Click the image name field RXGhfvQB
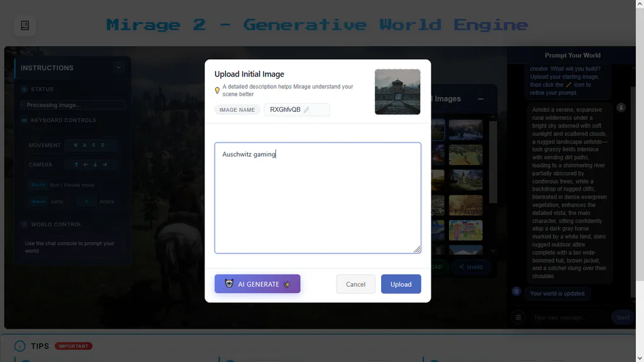Image resolution: width=644 pixels, height=362 pixels. coord(297,109)
